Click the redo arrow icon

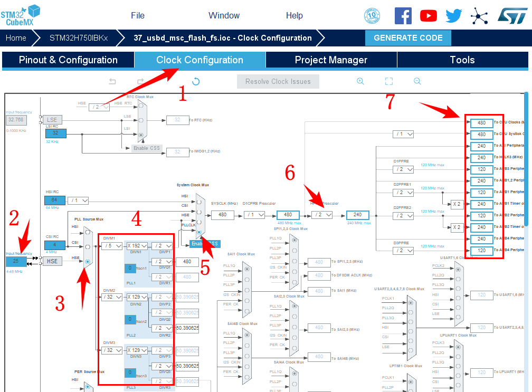140,81
